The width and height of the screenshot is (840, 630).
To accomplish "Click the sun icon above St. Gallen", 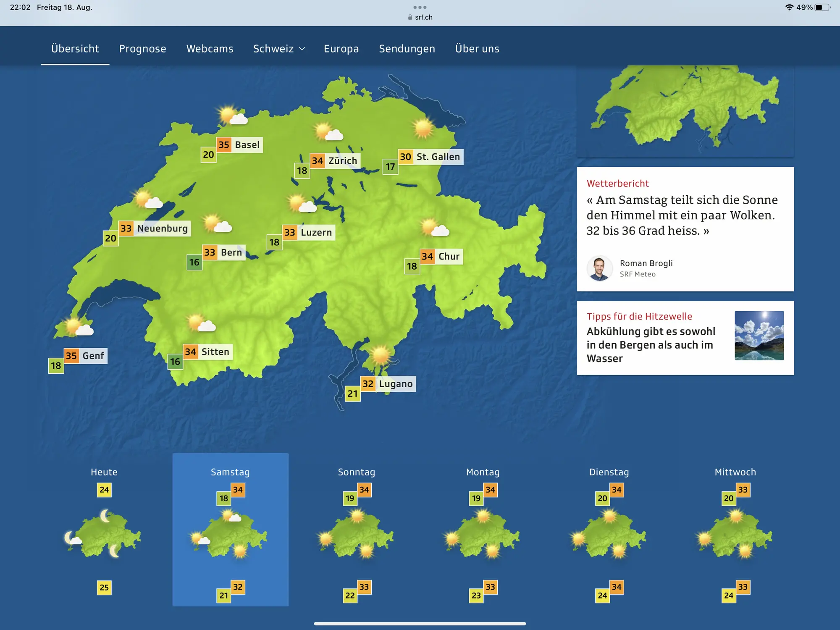I will pyautogui.click(x=423, y=128).
